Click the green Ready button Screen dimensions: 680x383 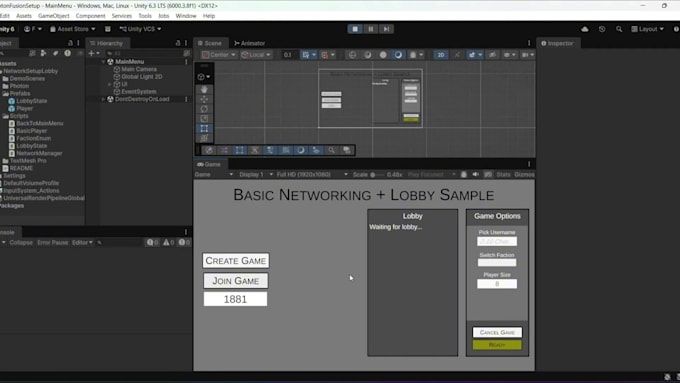pyautogui.click(x=497, y=345)
